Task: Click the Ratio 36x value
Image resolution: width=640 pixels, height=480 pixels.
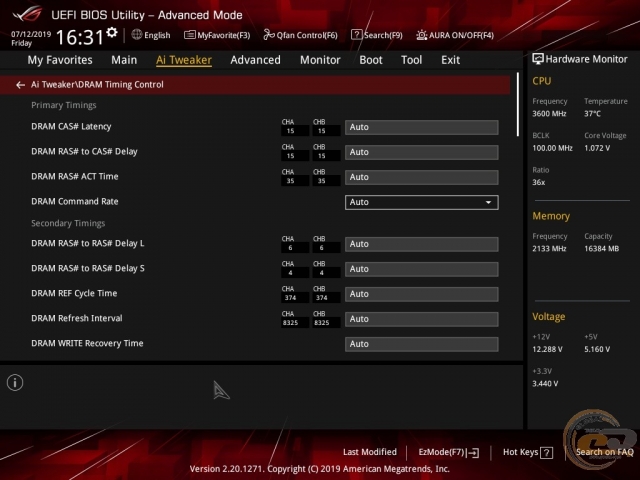Action: pos(538,183)
